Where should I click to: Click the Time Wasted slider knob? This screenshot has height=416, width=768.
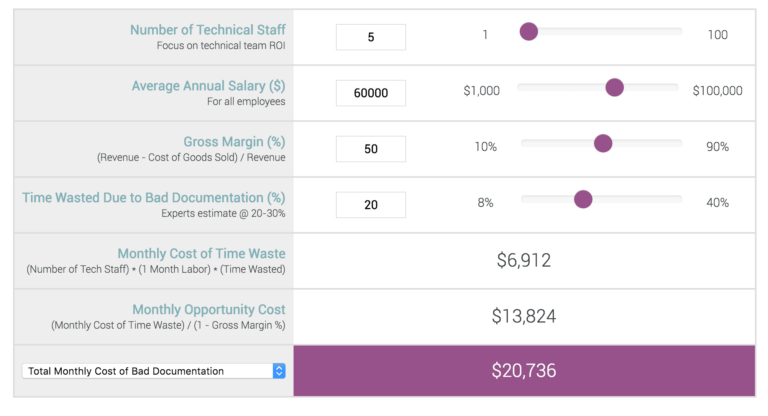(x=583, y=199)
